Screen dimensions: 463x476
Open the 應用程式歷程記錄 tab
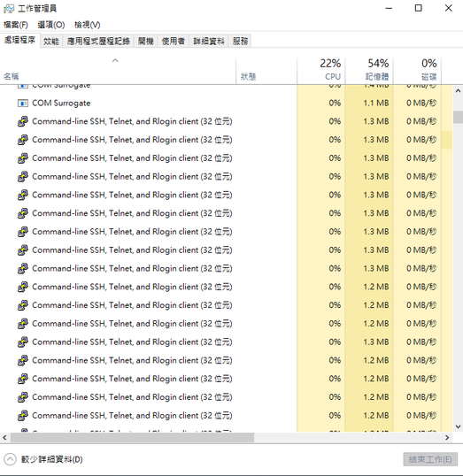[x=98, y=41]
